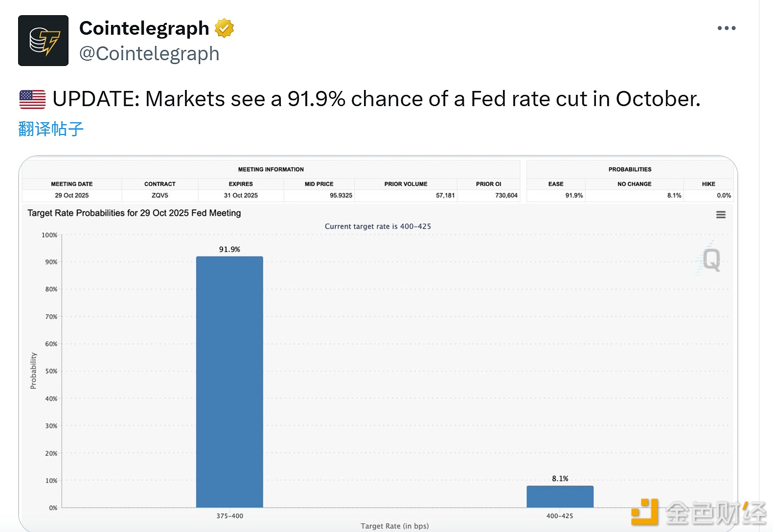The width and height of the screenshot is (773, 532).
Task: Click the 29 Oct 2025 meeting date cell
Action: tap(72, 196)
